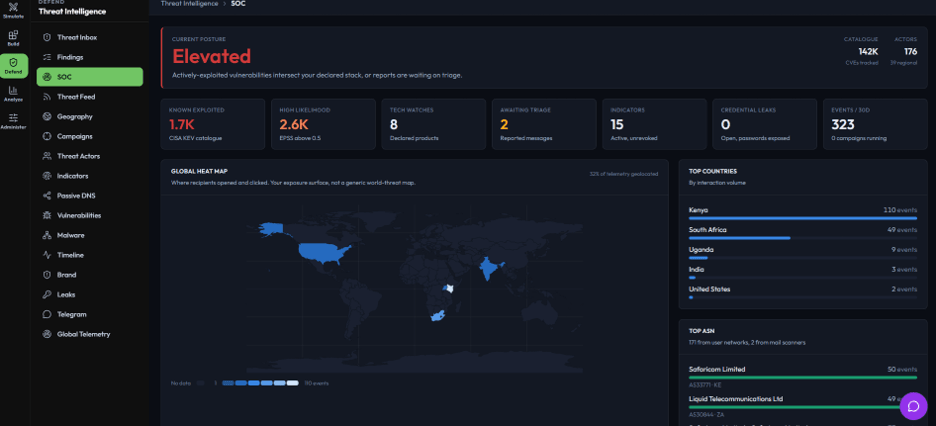Open the purple chat support bubble
Viewport: 936px width, 426px height.
913,406
